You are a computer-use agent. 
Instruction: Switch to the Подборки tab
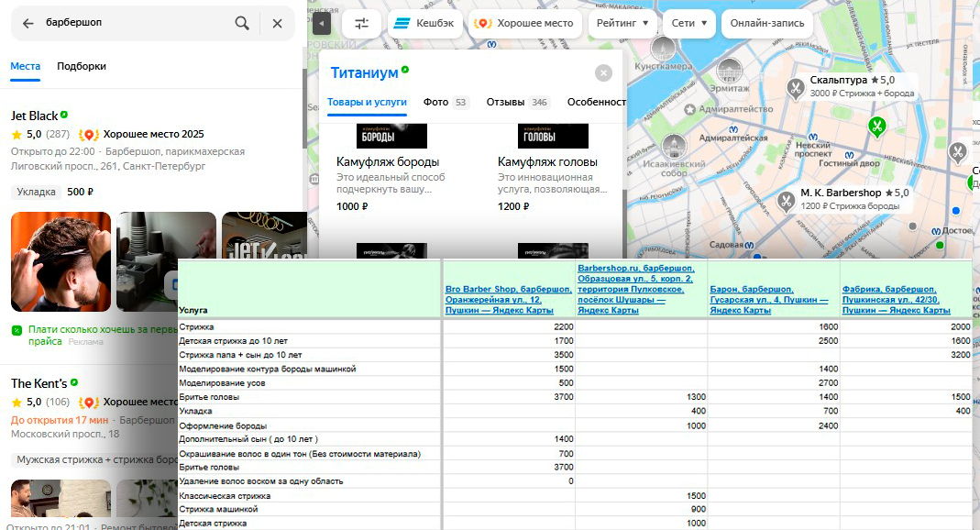[x=82, y=66]
